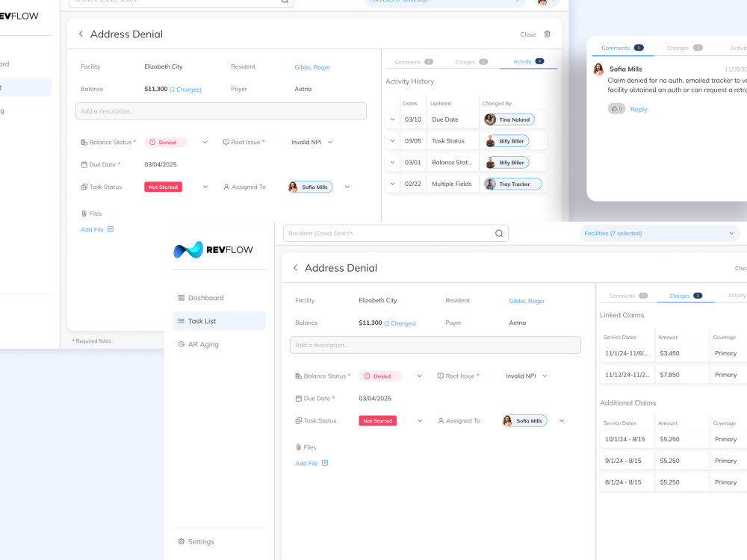Open Root Issue dropdown in front panel

coord(545,376)
